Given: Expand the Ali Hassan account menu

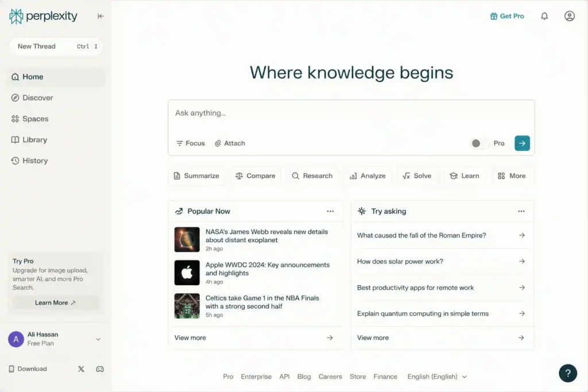Looking at the screenshot, I should [98, 339].
